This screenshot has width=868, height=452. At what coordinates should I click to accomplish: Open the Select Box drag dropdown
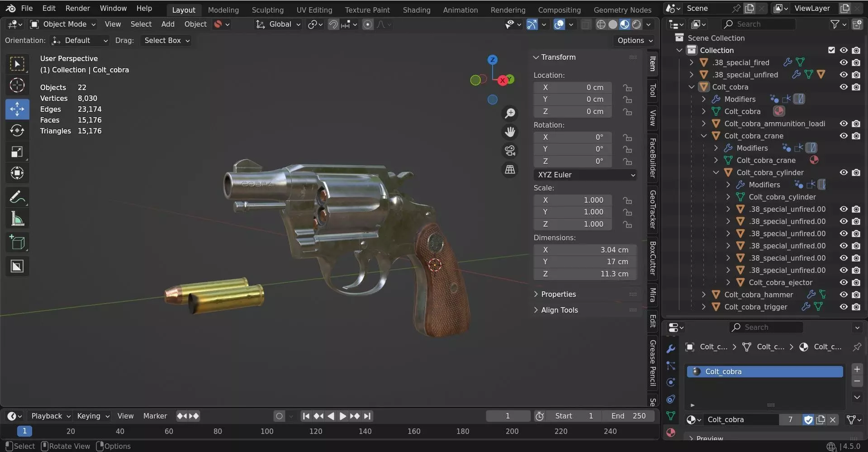pos(166,41)
